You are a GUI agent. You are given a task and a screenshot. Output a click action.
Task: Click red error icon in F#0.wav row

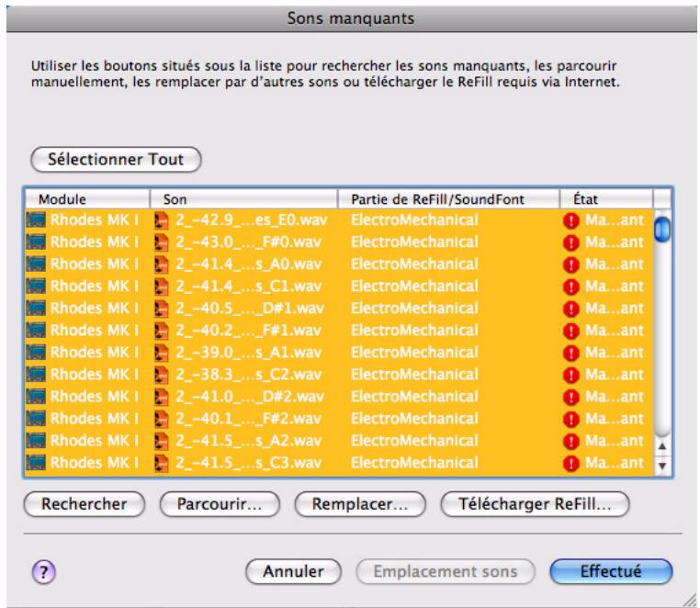[571, 242]
